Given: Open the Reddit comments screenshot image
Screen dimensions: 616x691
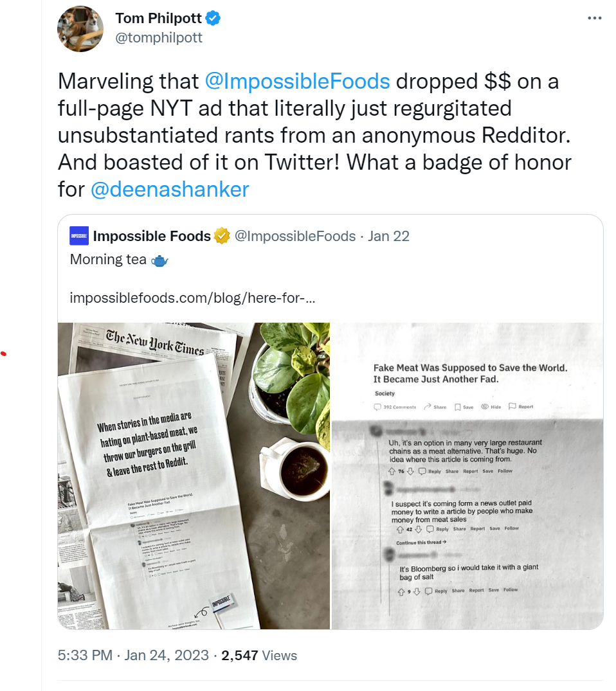Looking at the screenshot, I should 467,476.
